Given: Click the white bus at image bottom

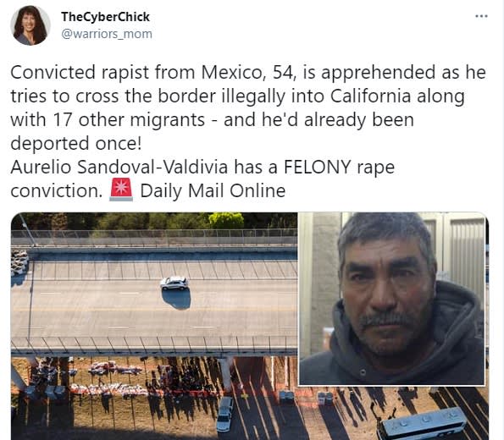Looking at the screenshot, I should click(424, 423).
